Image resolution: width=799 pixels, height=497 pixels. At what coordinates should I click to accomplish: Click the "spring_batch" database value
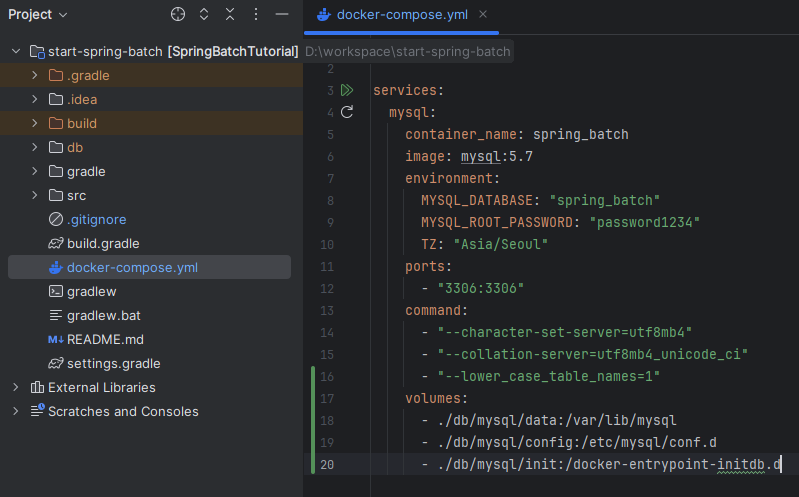605,200
